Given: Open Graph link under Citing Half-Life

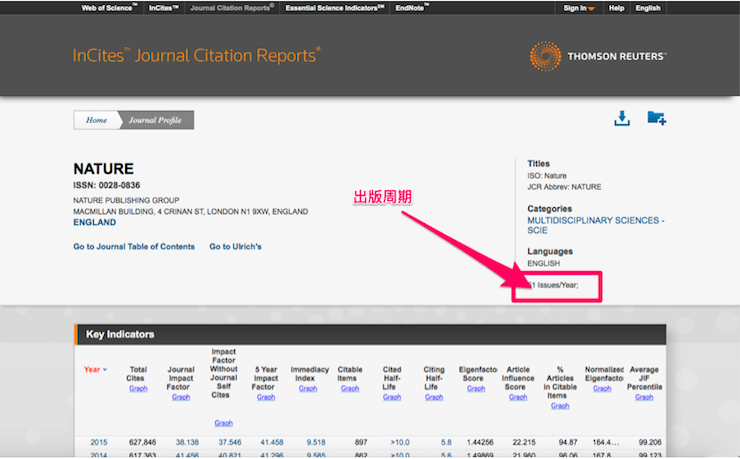Looking at the screenshot, I should click(x=434, y=397).
